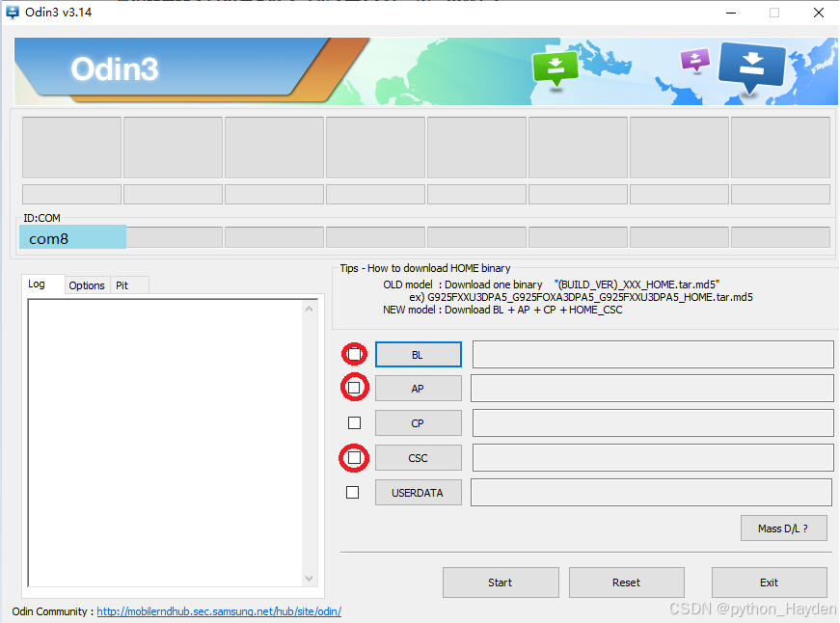Click the Odin3 banner logo text
This screenshot has height=623, width=840.
pyautogui.click(x=115, y=69)
